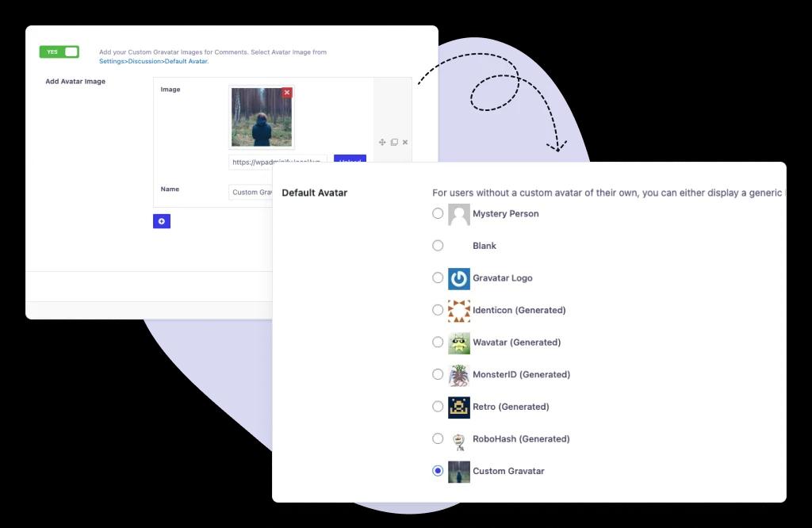Screen dimensions: 812x528
Task: Click the 'Gravatar Logo' label
Action: coord(502,277)
